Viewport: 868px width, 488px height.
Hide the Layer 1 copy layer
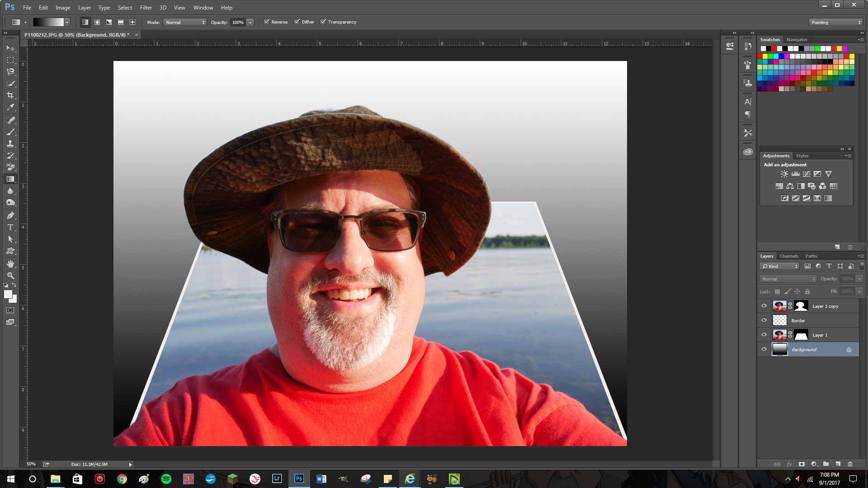764,306
